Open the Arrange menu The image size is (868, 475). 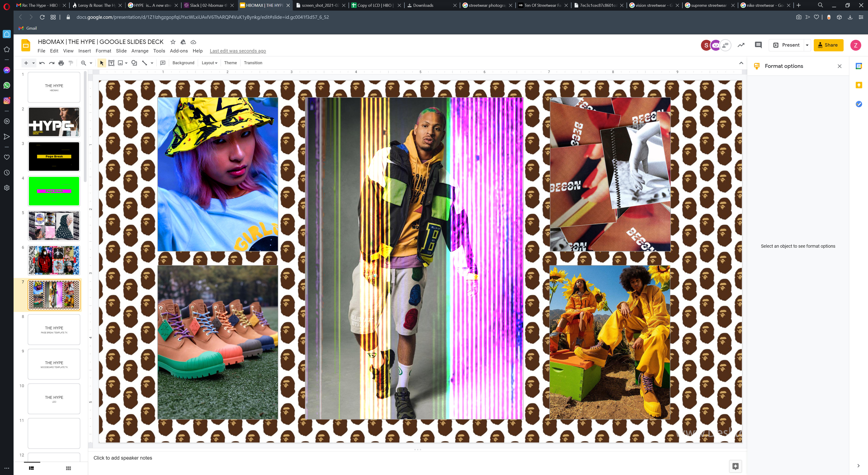coord(140,51)
